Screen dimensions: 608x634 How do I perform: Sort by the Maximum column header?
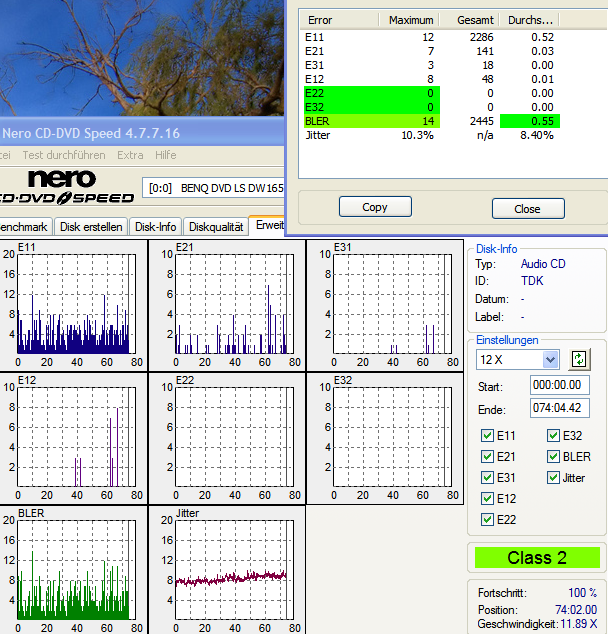click(410, 19)
